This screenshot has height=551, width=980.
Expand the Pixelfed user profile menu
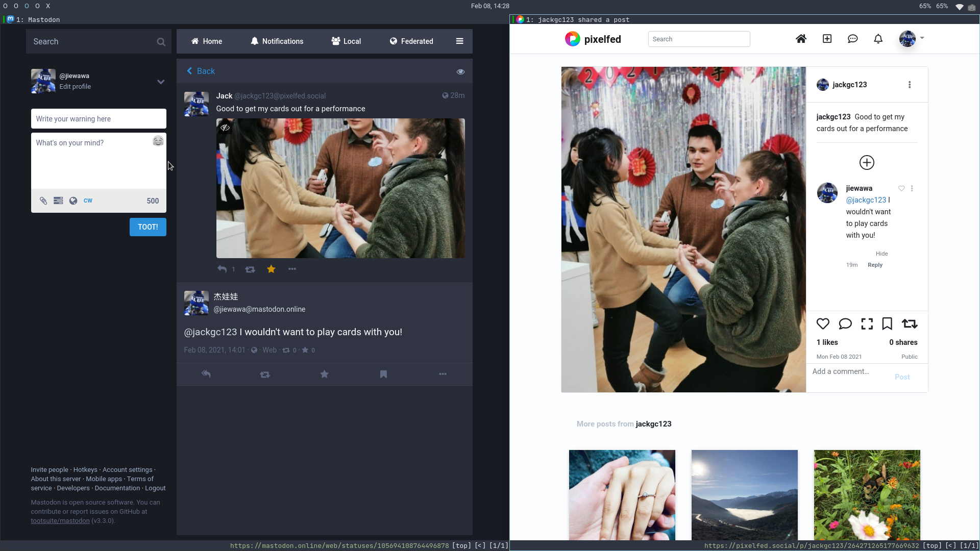coord(921,38)
